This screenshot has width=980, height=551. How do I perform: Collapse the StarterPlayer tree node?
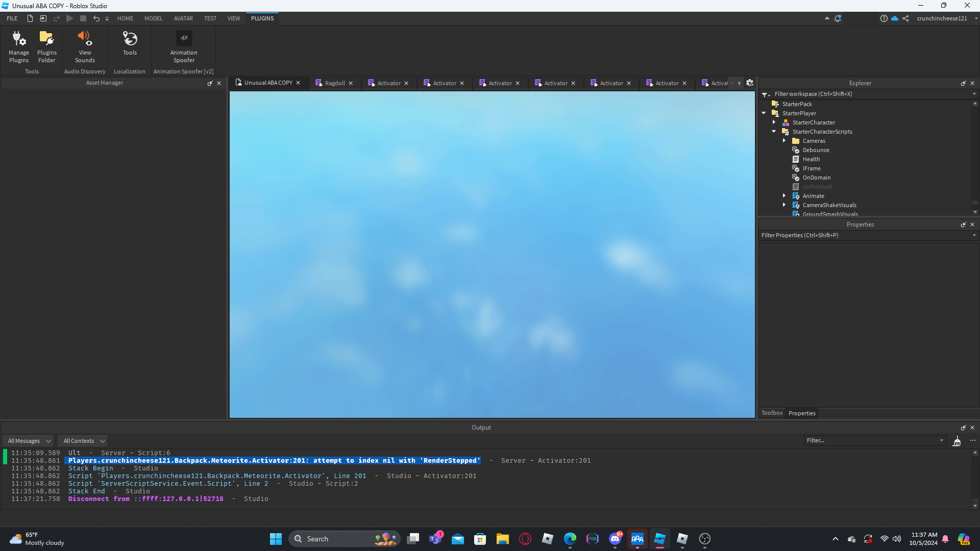click(x=764, y=113)
